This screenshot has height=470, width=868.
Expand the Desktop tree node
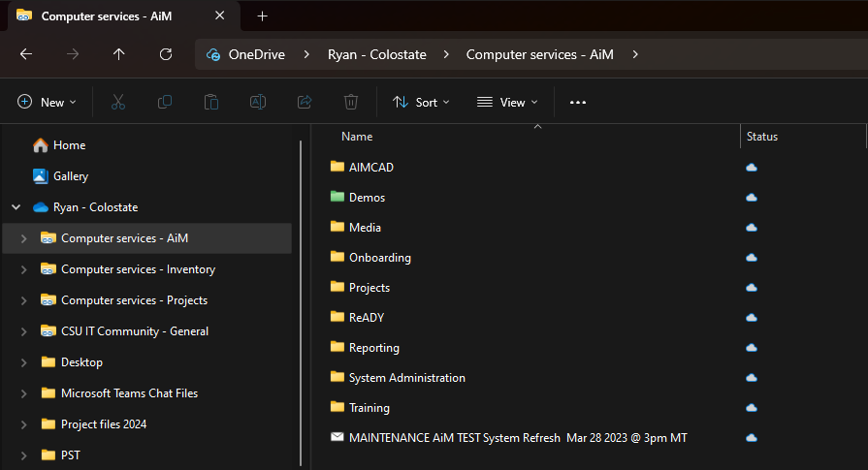point(23,362)
